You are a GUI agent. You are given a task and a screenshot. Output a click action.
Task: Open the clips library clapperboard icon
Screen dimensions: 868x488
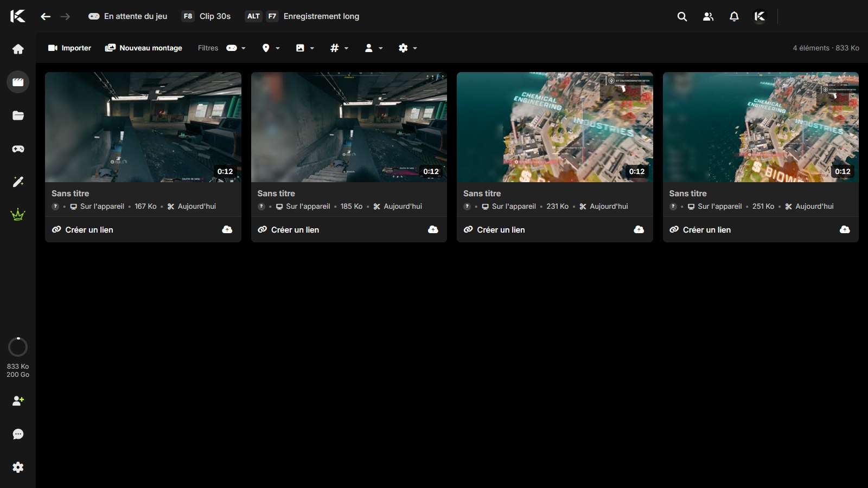(x=18, y=82)
